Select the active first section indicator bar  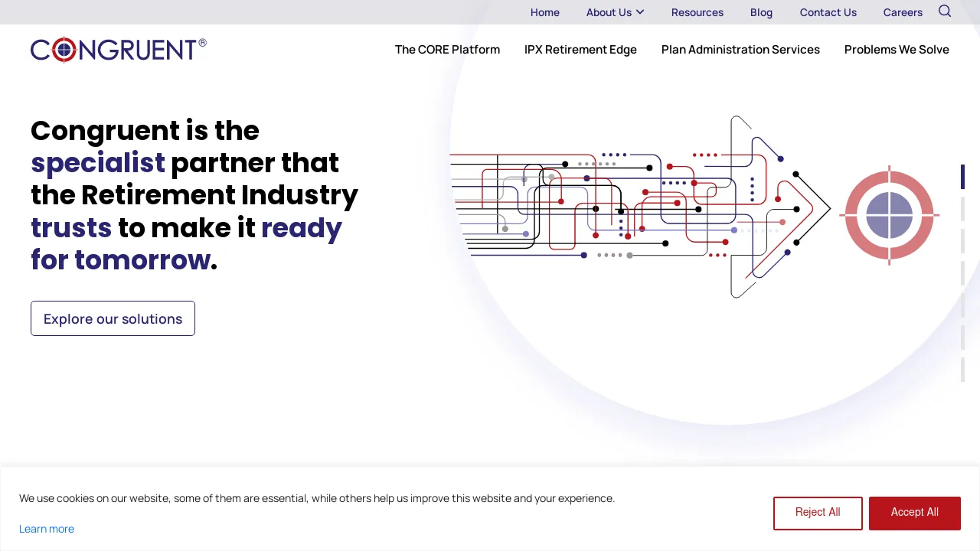coord(962,177)
